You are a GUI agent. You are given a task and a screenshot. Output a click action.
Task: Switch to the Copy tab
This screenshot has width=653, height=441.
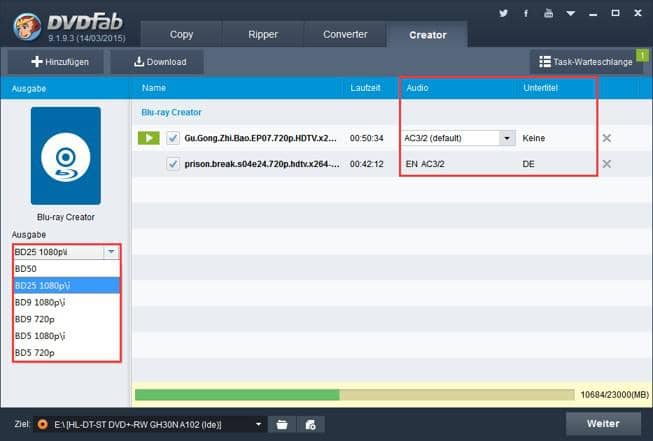coord(181,35)
